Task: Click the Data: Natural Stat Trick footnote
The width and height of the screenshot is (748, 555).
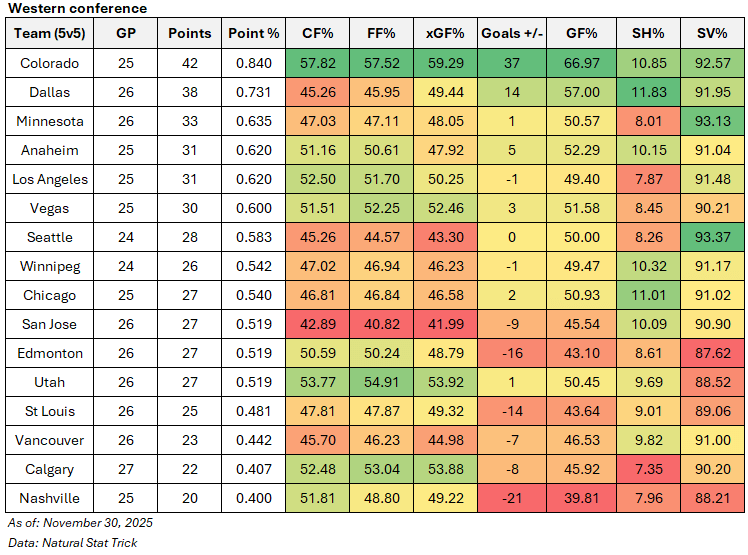Action: click(72, 542)
